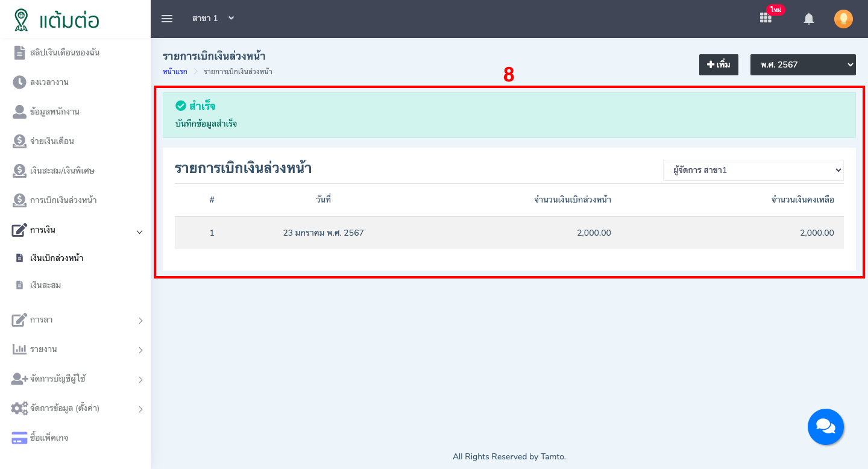
Task: Click the เพิ่ม add button
Action: point(719,65)
